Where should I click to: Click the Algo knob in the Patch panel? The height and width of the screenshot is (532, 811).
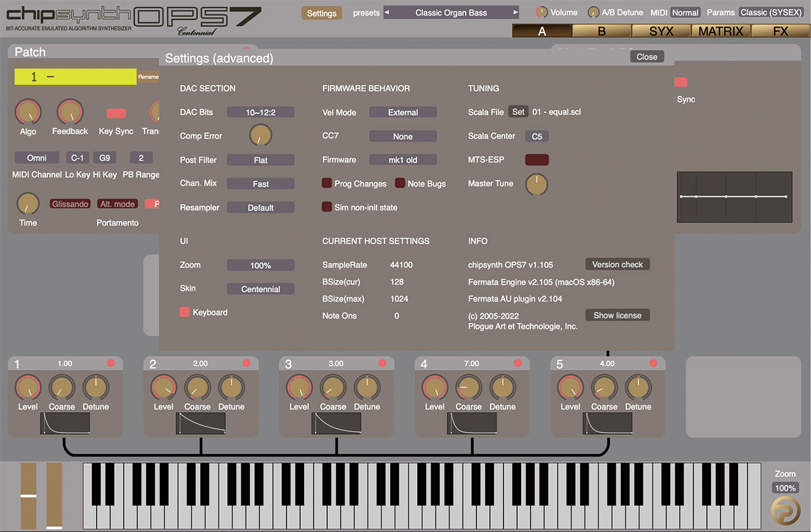[x=28, y=112]
